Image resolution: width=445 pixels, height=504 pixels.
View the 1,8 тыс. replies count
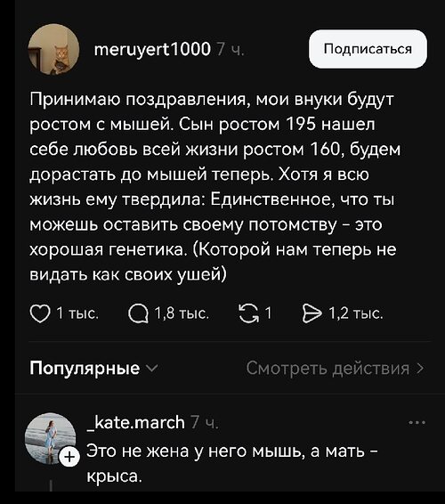pyautogui.click(x=182, y=313)
